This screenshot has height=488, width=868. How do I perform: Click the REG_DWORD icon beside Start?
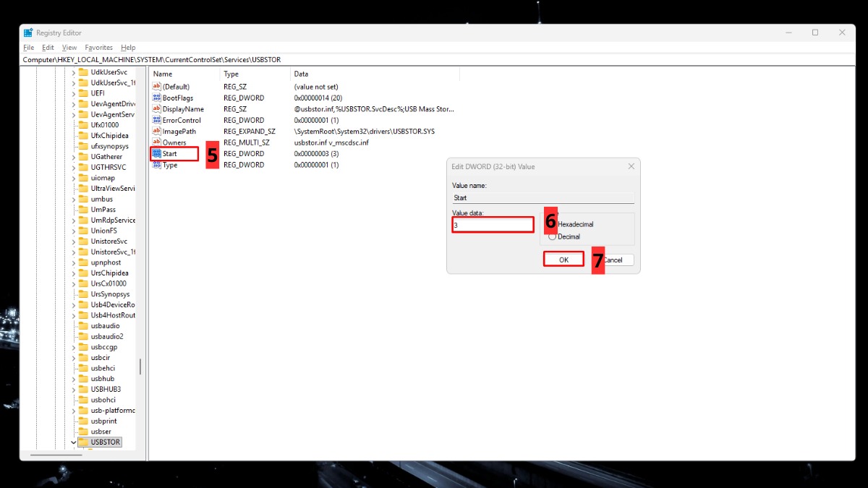pos(156,153)
